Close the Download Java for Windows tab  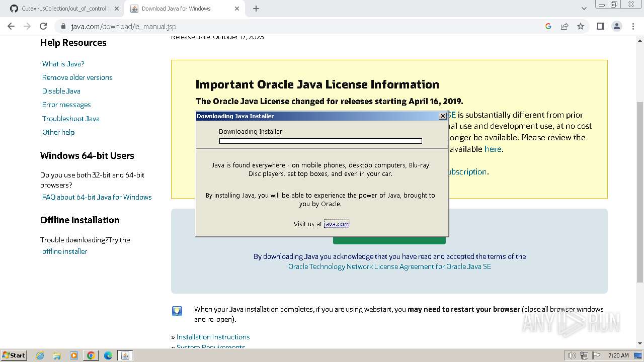coord(238,9)
